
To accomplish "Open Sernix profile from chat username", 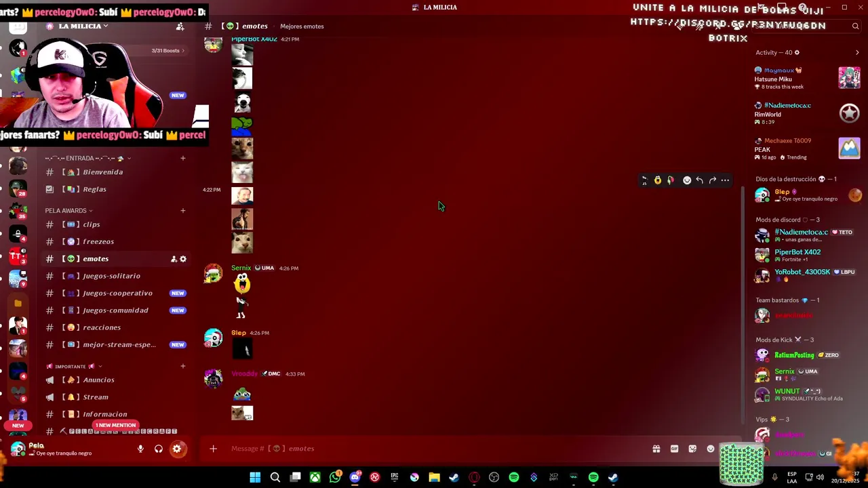I will coord(241,268).
